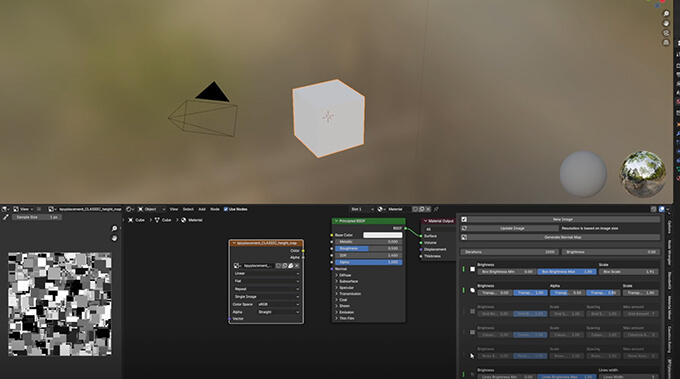Open the Color Space sRGB dropdown

(x=278, y=304)
